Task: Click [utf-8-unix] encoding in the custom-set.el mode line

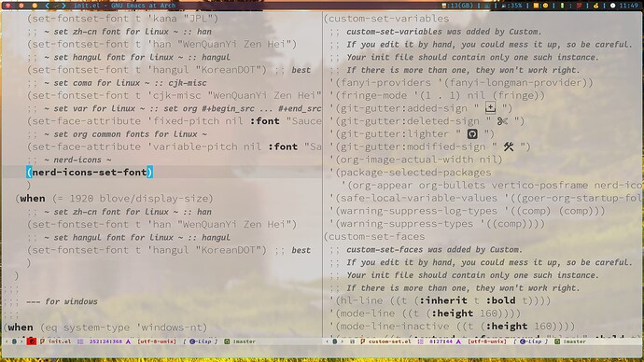Action: 487,341
